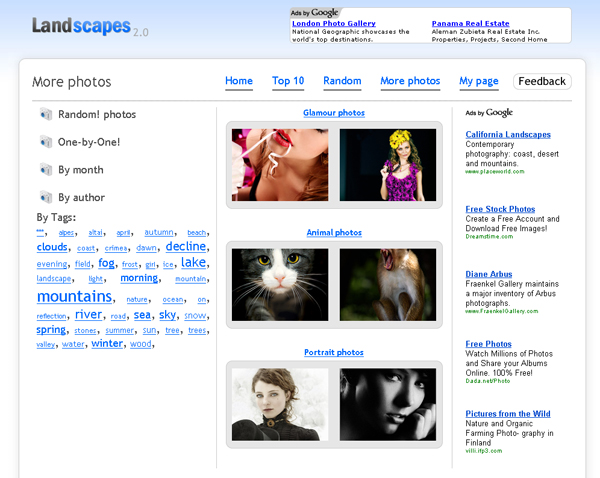Open the Home menu item
This screenshot has height=478, width=600.
(x=239, y=81)
